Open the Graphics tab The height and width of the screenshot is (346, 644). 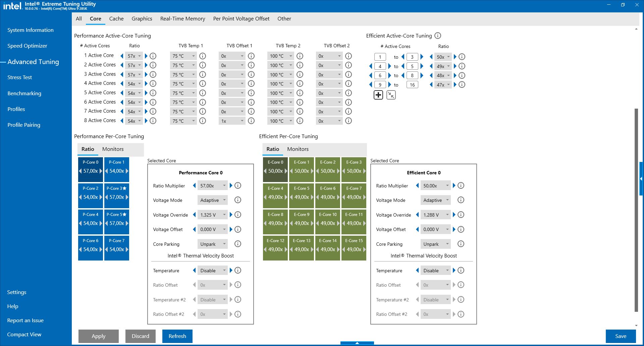pos(142,19)
